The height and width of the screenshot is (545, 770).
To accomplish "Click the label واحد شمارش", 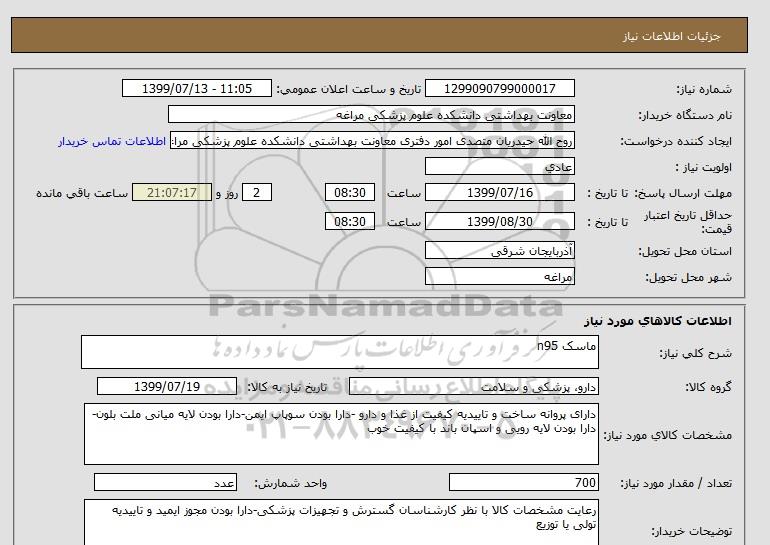I will coord(290,484).
